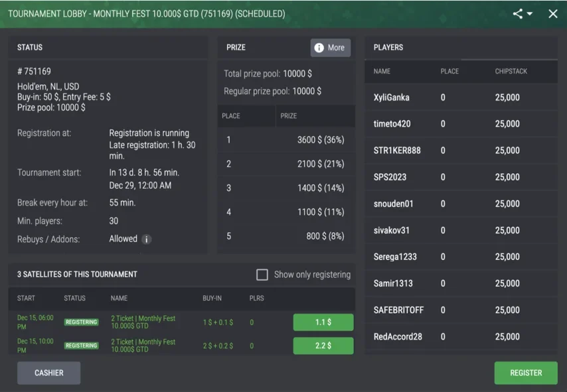Click Registering badge of Dec 15, 10:00 PM satellite

click(81, 346)
